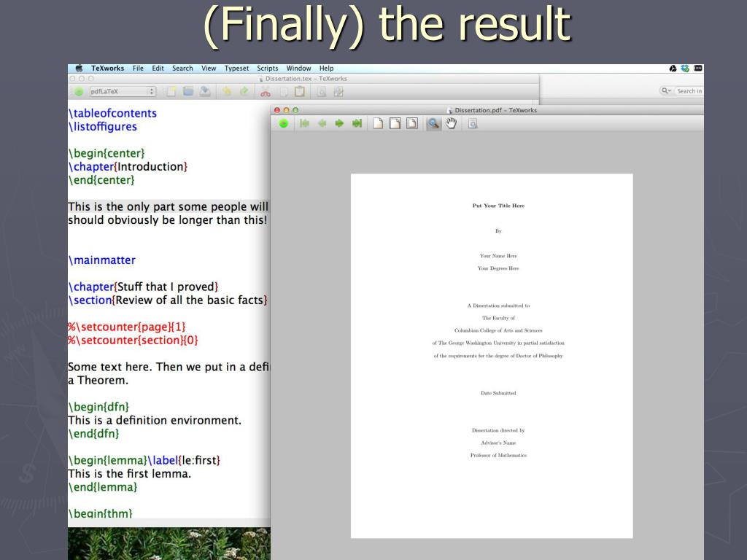Screen dimensions: 747x560
Task: Click the green typeset button in editor window
Action: [79, 91]
